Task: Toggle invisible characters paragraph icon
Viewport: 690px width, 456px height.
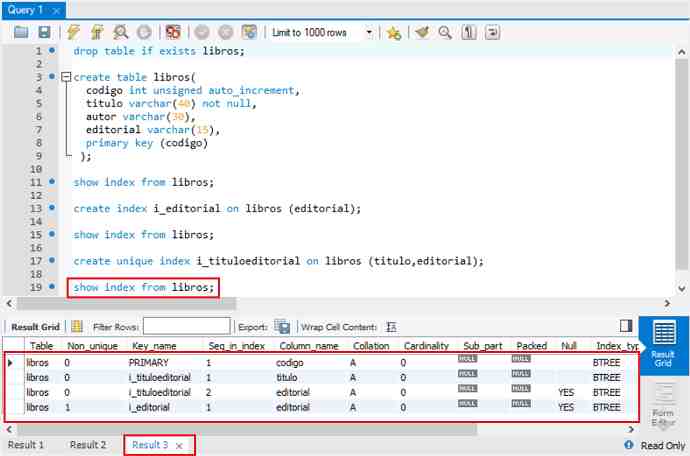Action: pos(470,32)
